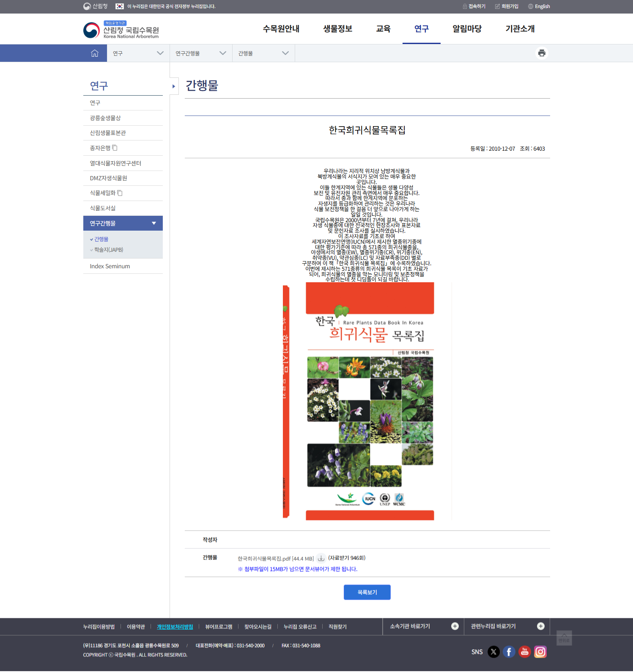Click the 목록보기 button
The width and height of the screenshot is (633, 672).
pyautogui.click(x=367, y=592)
